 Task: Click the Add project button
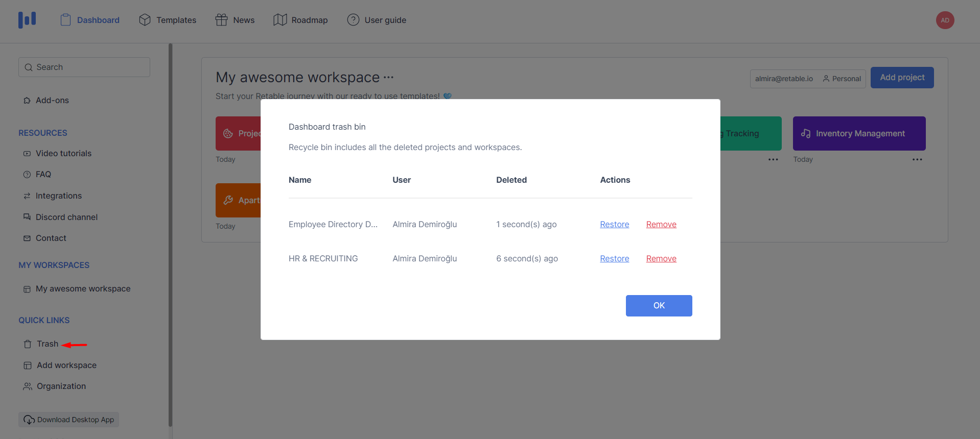click(x=902, y=78)
